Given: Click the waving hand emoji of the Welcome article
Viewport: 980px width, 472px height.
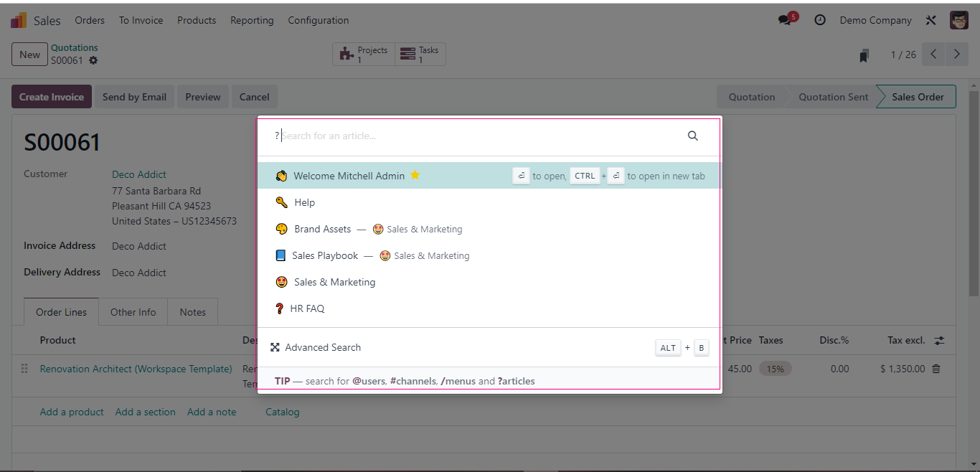Looking at the screenshot, I should coord(281,176).
